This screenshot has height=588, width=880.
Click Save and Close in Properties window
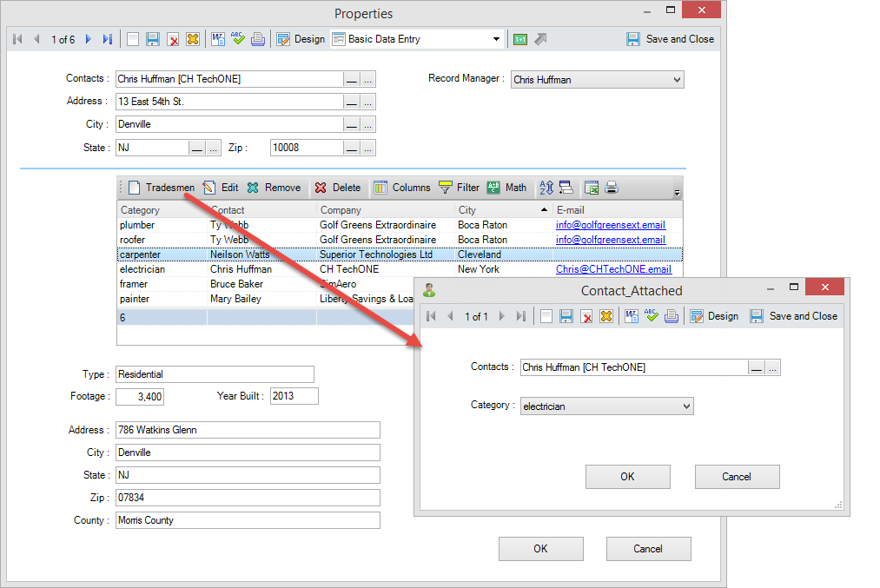click(670, 39)
